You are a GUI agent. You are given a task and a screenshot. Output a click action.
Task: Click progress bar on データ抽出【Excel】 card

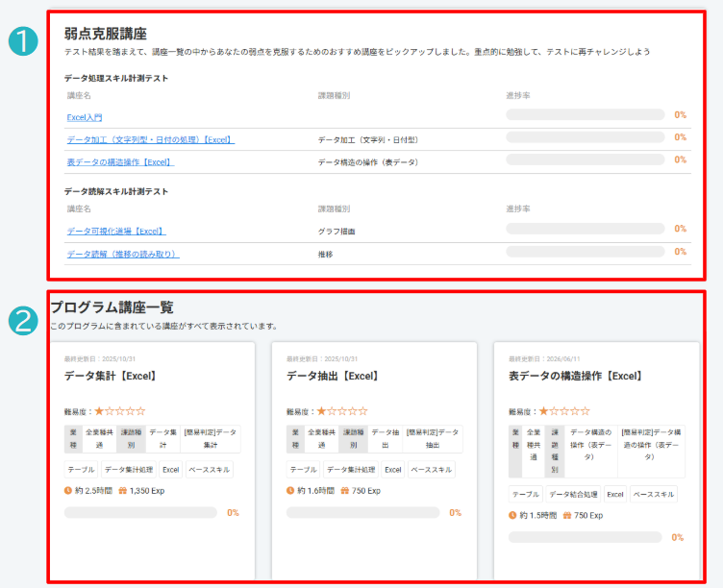click(x=362, y=512)
